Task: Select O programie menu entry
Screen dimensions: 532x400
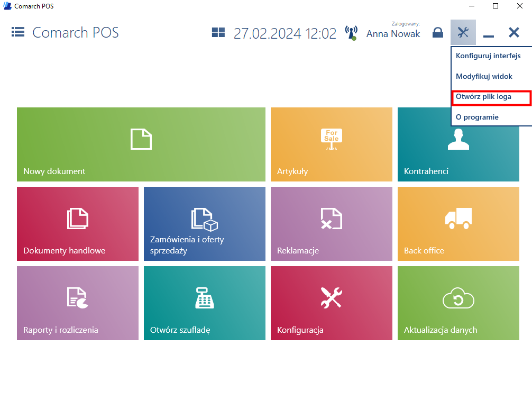Action: pyautogui.click(x=477, y=117)
